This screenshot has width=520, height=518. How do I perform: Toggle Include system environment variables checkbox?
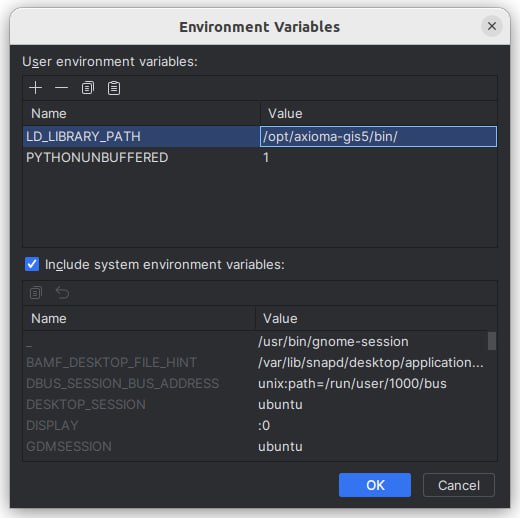tap(32, 264)
